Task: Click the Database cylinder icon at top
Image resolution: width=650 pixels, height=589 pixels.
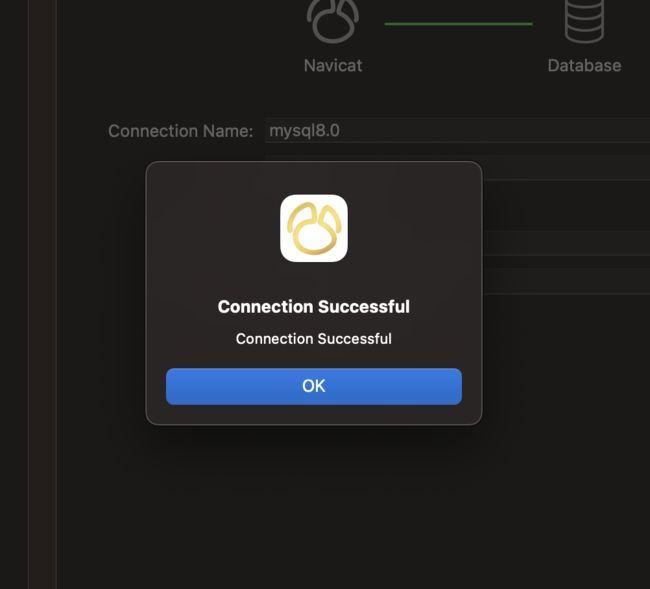Action: [584, 21]
